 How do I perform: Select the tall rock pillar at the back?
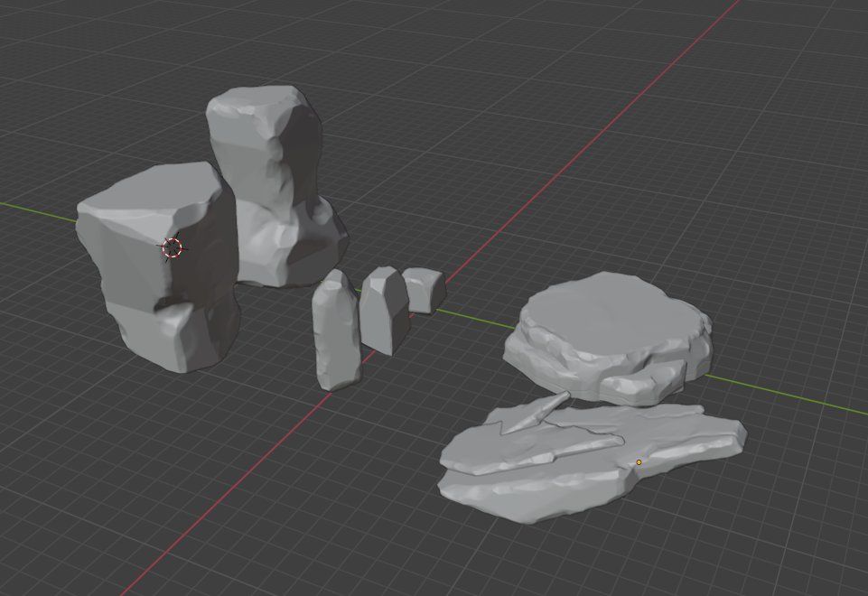(x=276, y=188)
